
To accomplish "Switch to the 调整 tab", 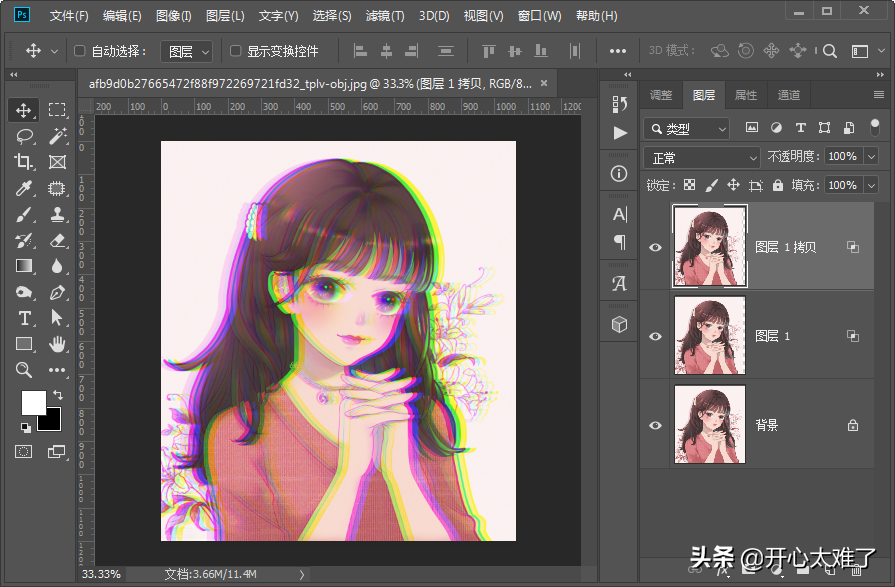I will click(661, 95).
